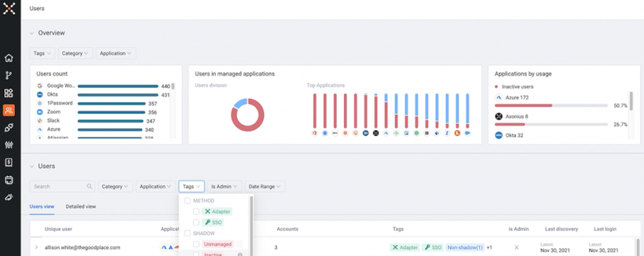The width and height of the screenshot is (644, 256).
Task: Collapse the Overview section
Action: 31,33
